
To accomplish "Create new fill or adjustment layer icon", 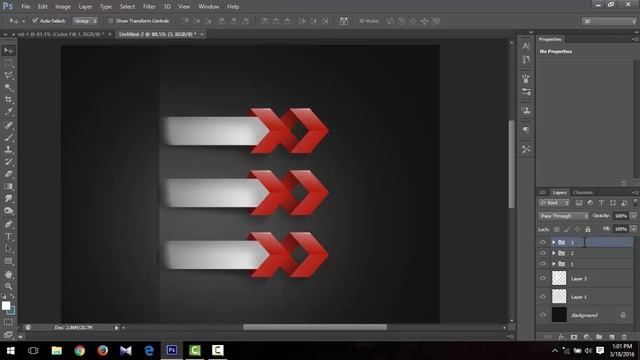I will [587, 337].
